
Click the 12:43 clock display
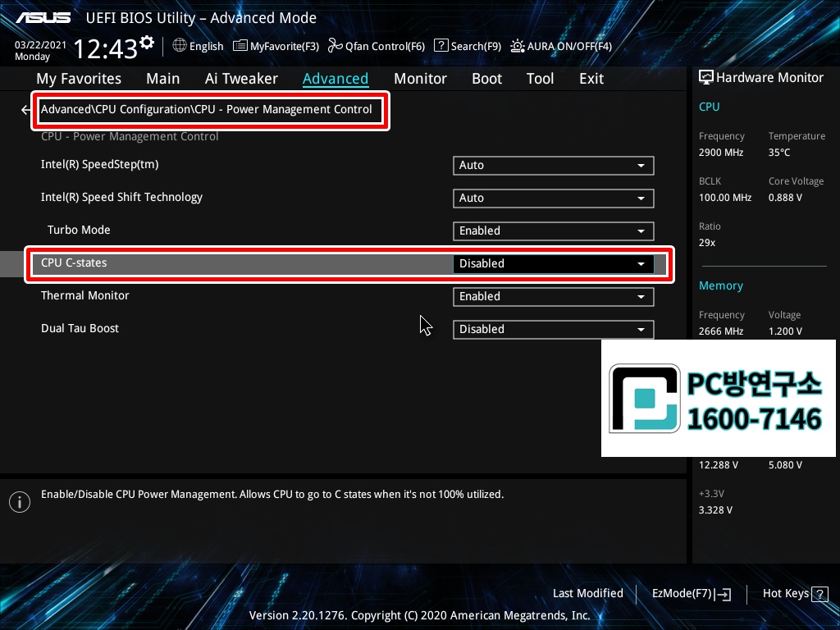pos(106,48)
